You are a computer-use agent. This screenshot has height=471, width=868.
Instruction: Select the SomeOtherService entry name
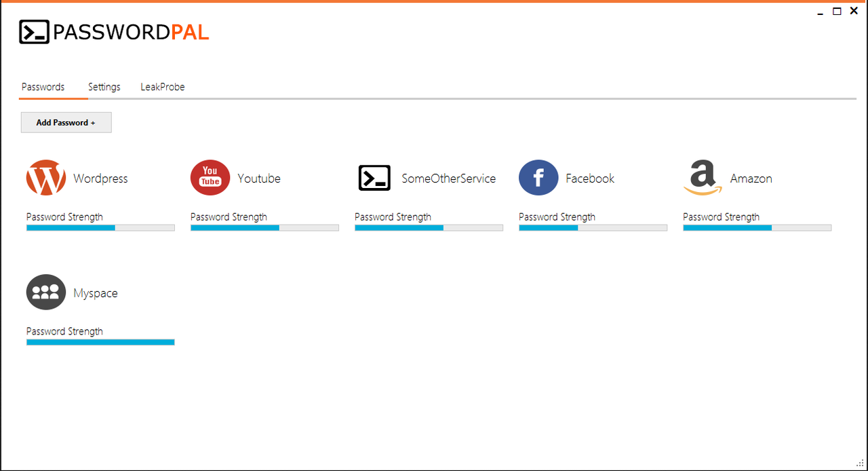(449, 178)
